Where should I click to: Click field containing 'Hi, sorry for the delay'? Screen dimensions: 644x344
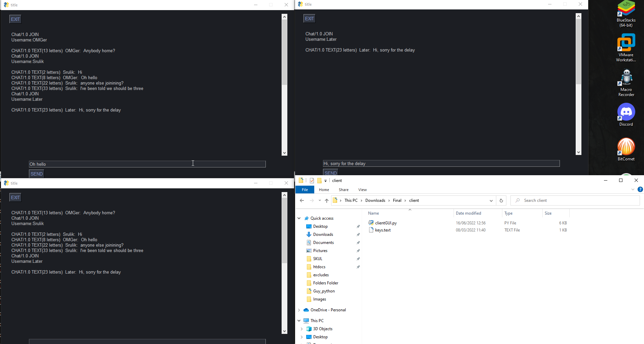click(x=441, y=163)
